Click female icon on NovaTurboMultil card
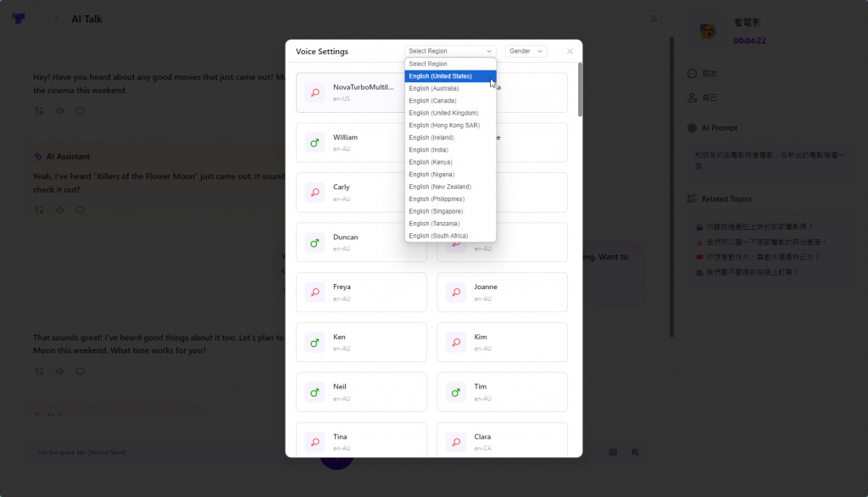The height and width of the screenshot is (497, 868). [315, 92]
